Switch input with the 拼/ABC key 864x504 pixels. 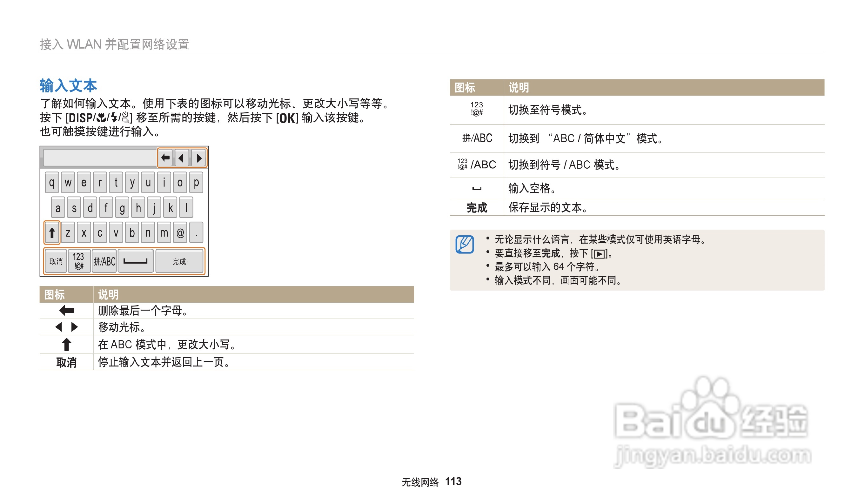(x=104, y=262)
